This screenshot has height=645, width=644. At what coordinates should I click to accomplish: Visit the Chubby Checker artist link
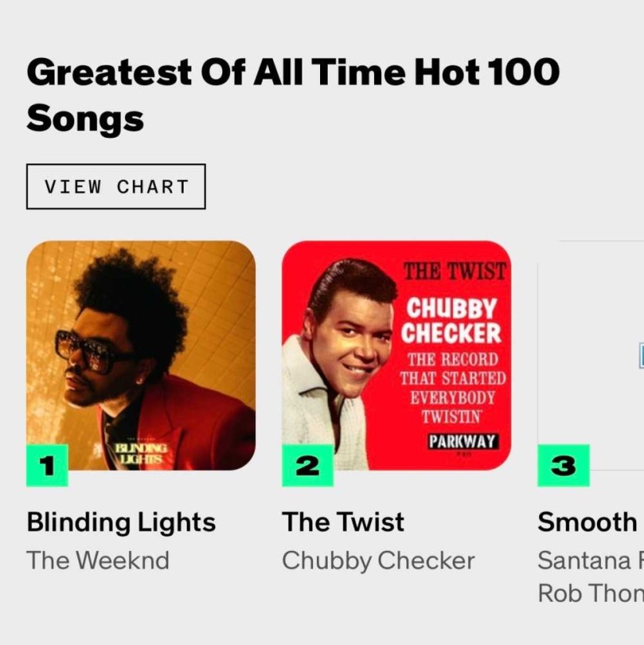tap(378, 560)
